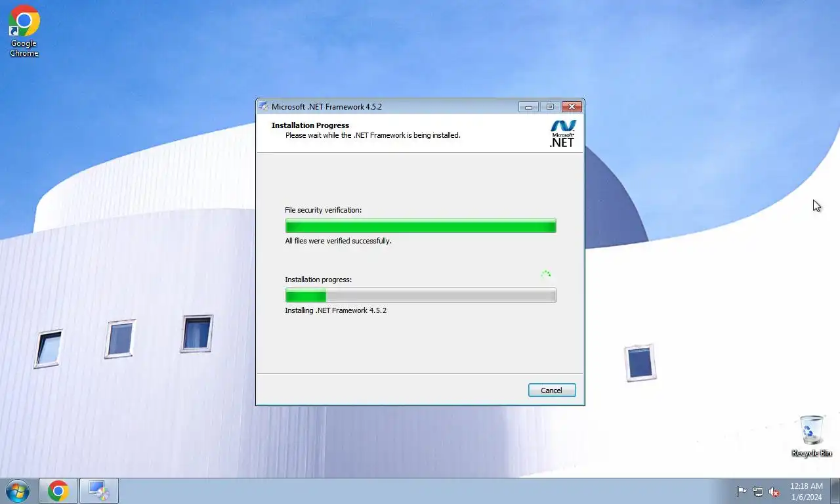Click the 'Installation progress:' label
Image resolution: width=840 pixels, height=504 pixels.
[x=318, y=280]
